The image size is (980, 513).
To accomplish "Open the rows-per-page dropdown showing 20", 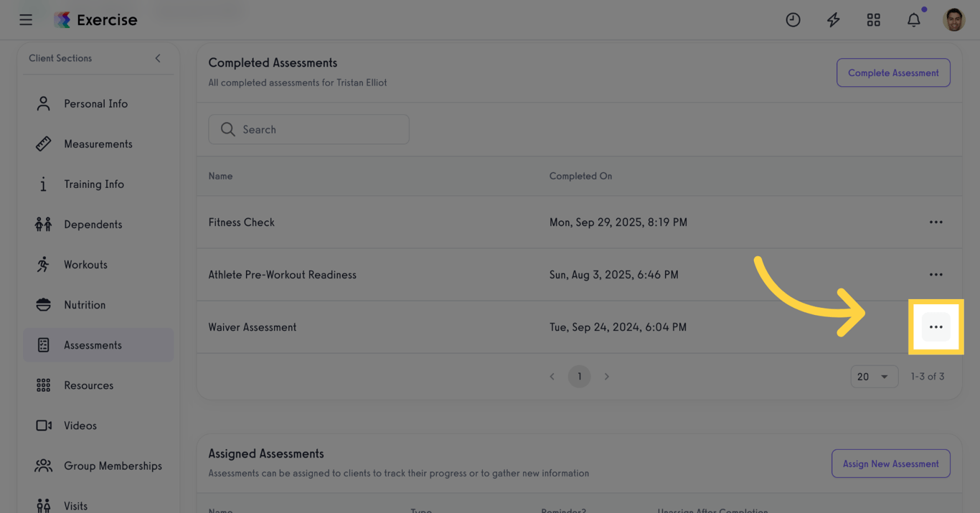I will (874, 377).
